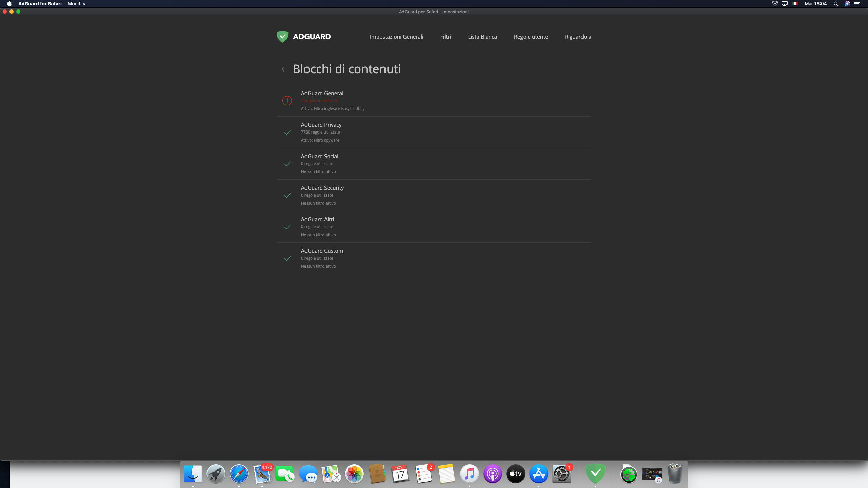The height and width of the screenshot is (488, 868).
Task: Launch the App Store from the Dock
Action: coord(539,473)
